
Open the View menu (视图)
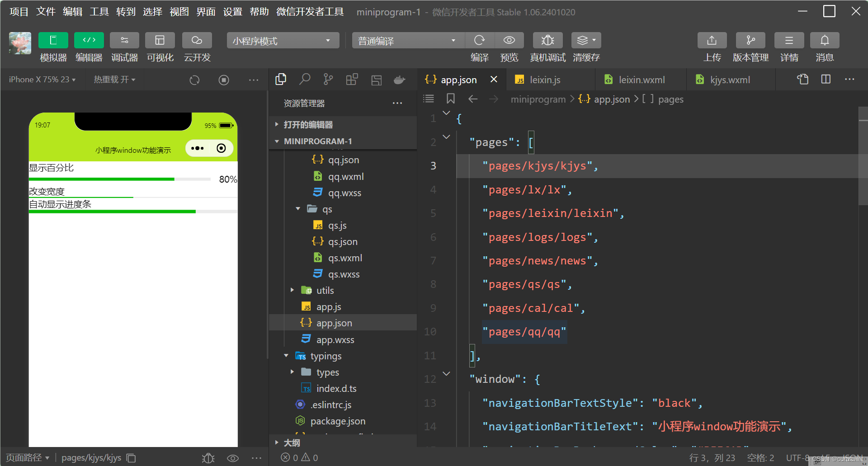(179, 12)
